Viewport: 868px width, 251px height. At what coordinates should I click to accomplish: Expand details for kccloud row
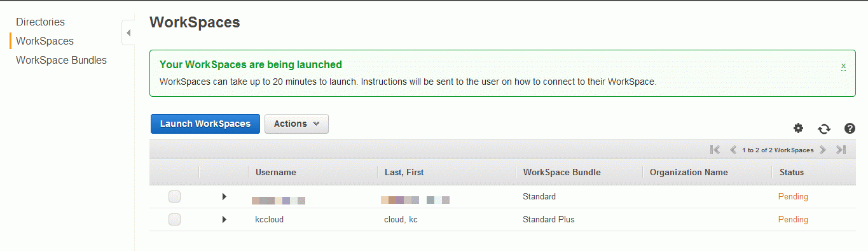click(x=224, y=219)
